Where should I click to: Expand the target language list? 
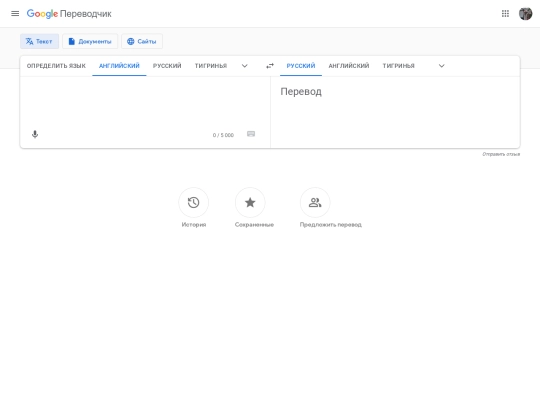442,66
